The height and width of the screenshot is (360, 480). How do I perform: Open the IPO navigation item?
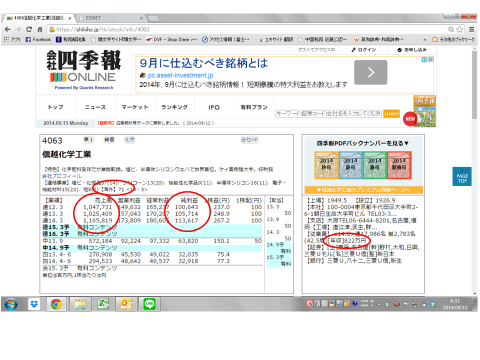(214, 107)
